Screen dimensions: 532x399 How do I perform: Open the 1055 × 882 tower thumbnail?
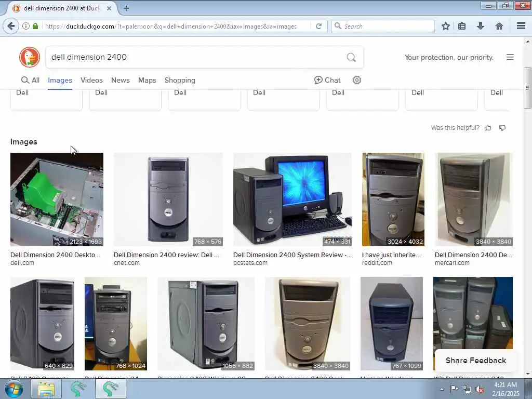click(206, 324)
